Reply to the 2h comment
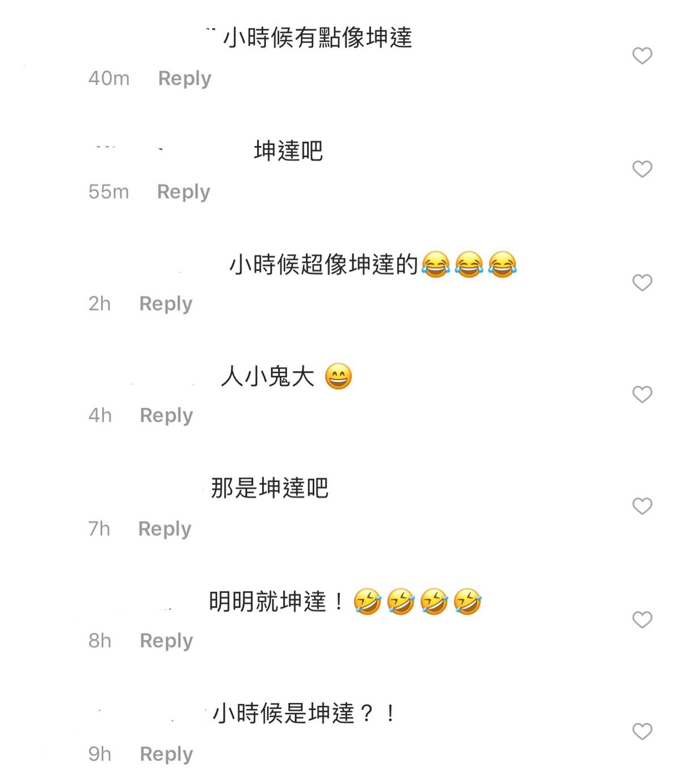This screenshot has width=673, height=784. pyautogui.click(x=166, y=304)
